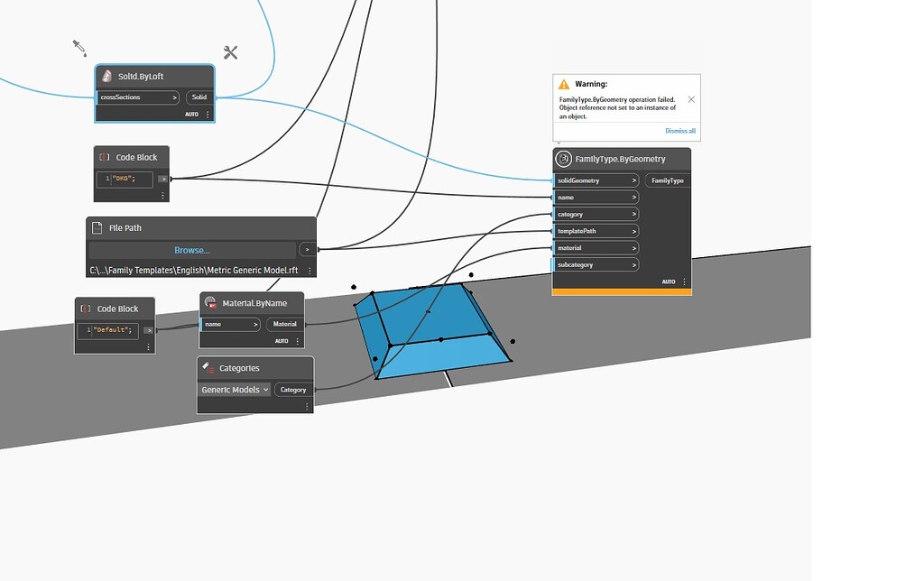
Task: Open the Generic Models category dropdown
Action: 234,389
